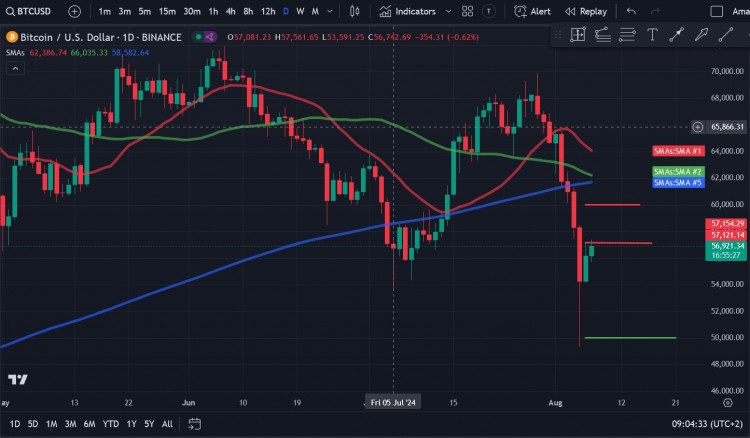
Task: Set range to YTD
Action: pos(111,424)
